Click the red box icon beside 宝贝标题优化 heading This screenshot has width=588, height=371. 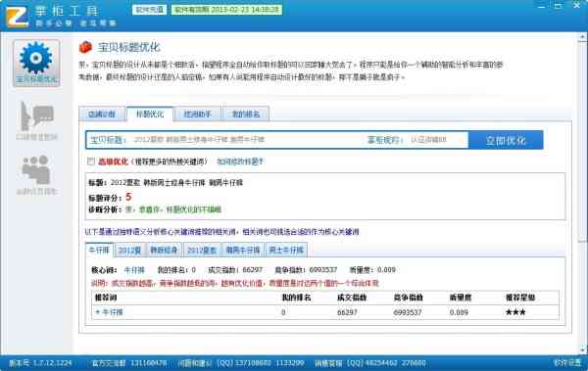(85, 48)
